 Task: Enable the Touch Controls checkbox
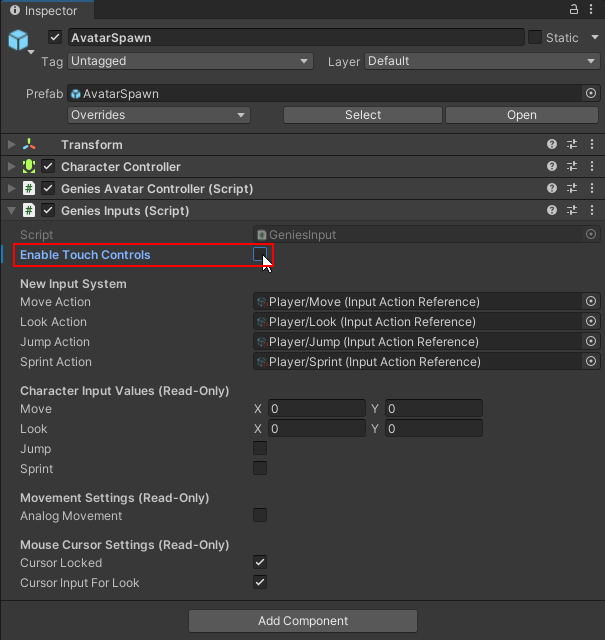point(260,255)
